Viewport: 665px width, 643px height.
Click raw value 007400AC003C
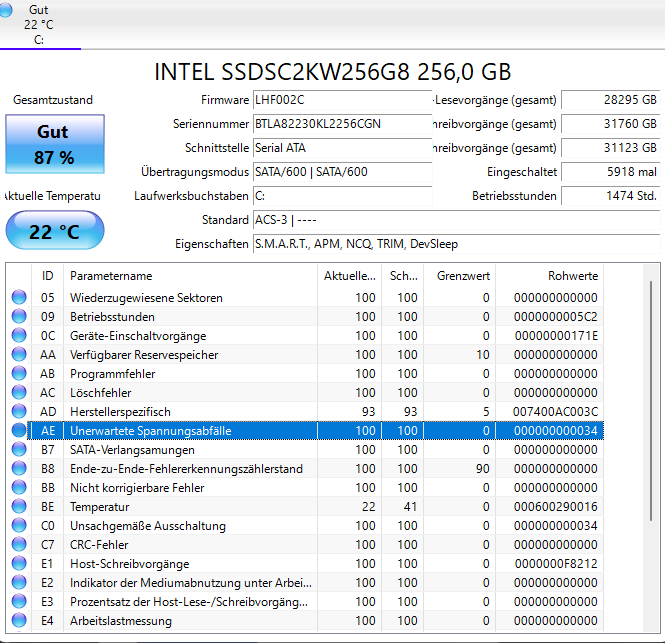(555, 411)
